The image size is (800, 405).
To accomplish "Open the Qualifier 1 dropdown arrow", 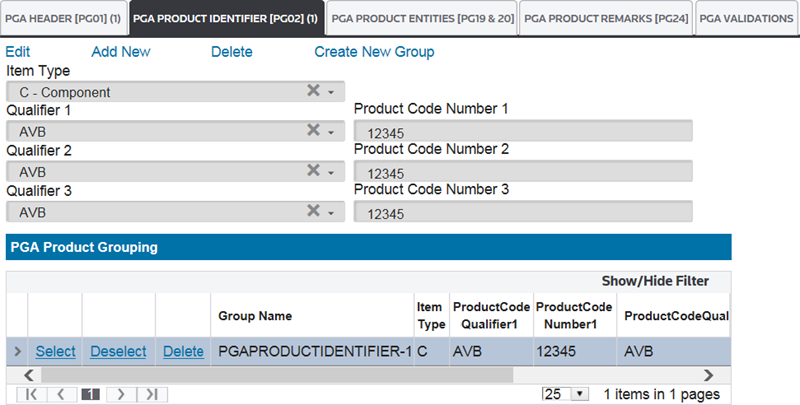I will [x=331, y=131].
